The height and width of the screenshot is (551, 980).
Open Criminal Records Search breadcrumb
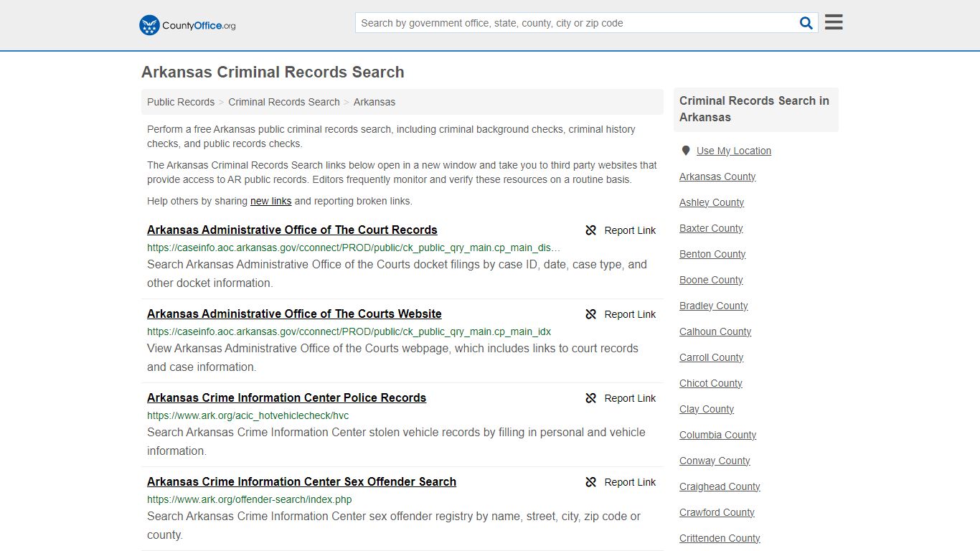click(x=284, y=102)
